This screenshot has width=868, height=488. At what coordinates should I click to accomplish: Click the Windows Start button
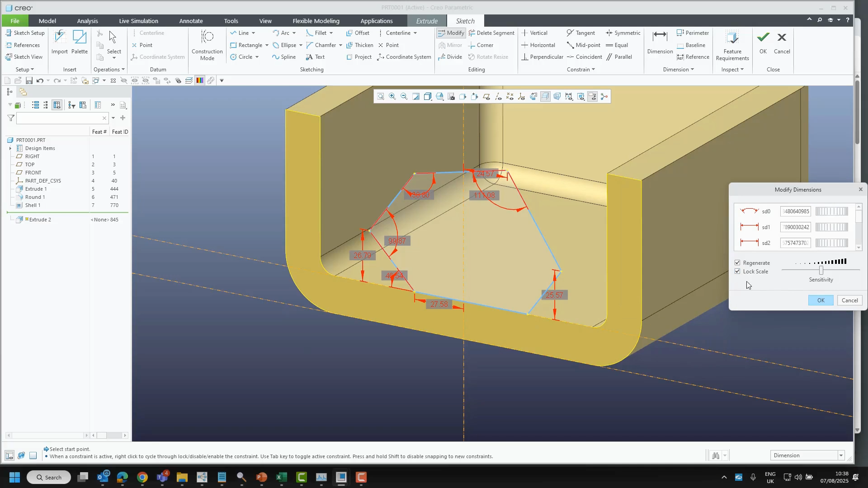pyautogui.click(x=14, y=477)
